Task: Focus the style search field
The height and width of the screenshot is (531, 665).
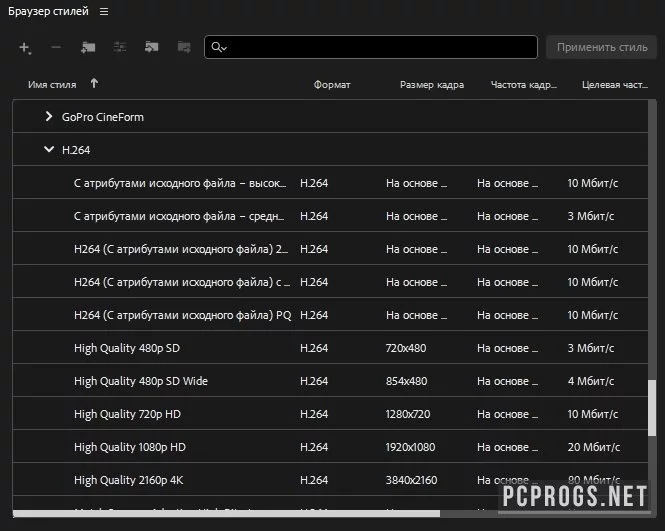Action: click(x=371, y=47)
